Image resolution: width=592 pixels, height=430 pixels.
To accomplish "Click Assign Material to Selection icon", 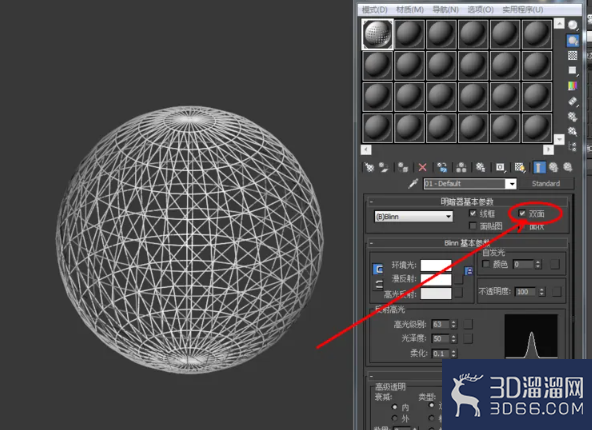I will [x=403, y=167].
